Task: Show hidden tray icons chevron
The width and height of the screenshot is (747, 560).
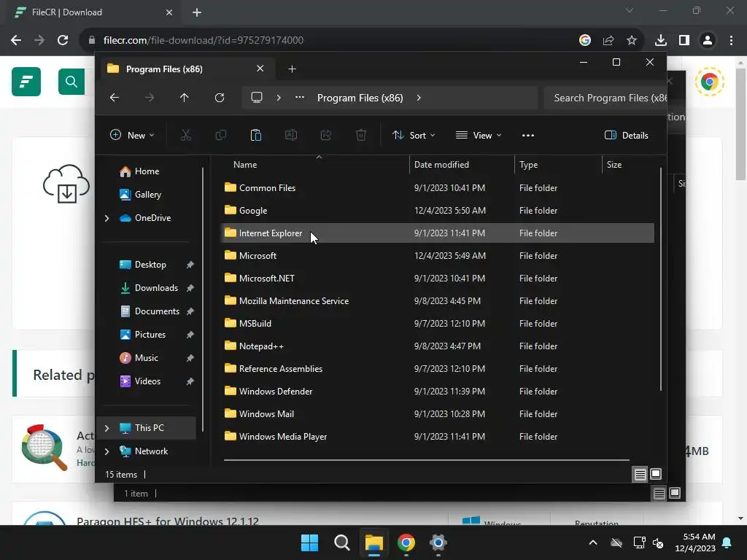Action: click(593, 542)
